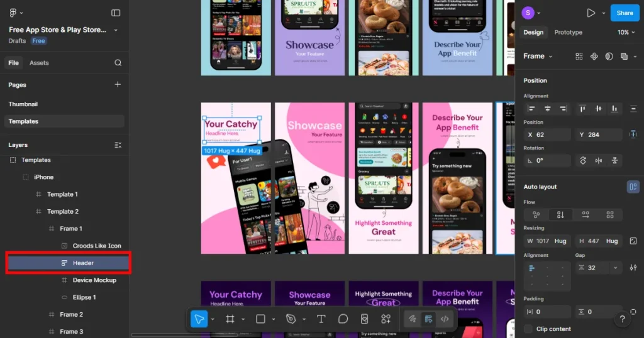Open user avatar S dropdown
This screenshot has width=644, height=338.
539,13
